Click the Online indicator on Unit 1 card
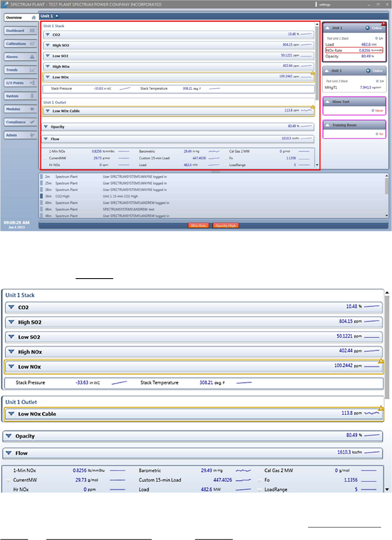The image size is (392, 540). click(374, 28)
